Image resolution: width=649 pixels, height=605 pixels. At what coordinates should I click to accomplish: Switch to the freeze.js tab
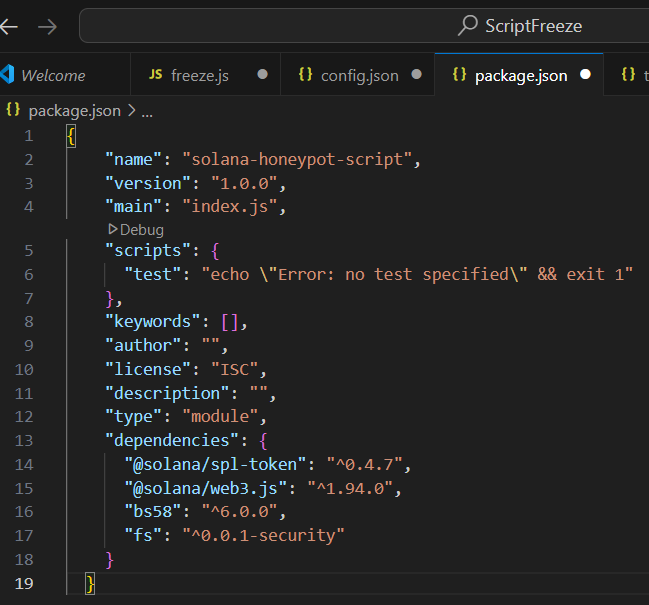(205, 75)
